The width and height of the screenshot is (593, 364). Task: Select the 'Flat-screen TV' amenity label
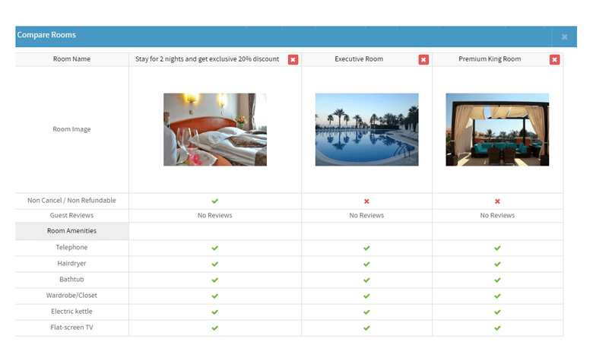[x=71, y=328]
